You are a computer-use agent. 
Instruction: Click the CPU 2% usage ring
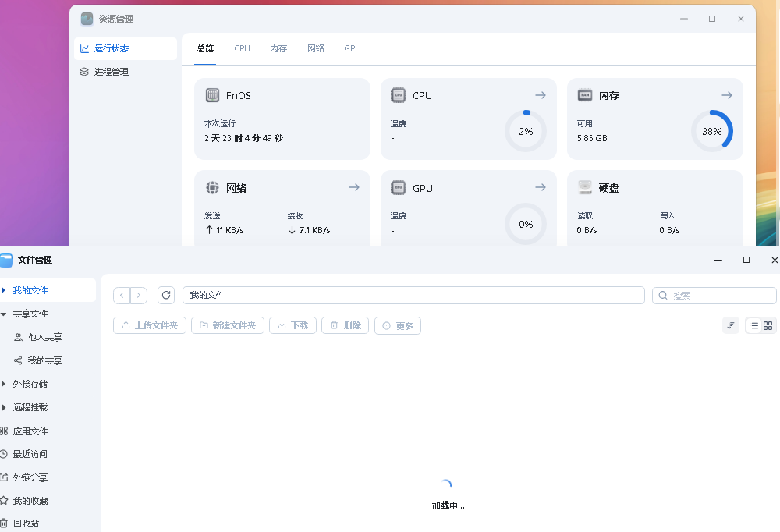coord(526,131)
